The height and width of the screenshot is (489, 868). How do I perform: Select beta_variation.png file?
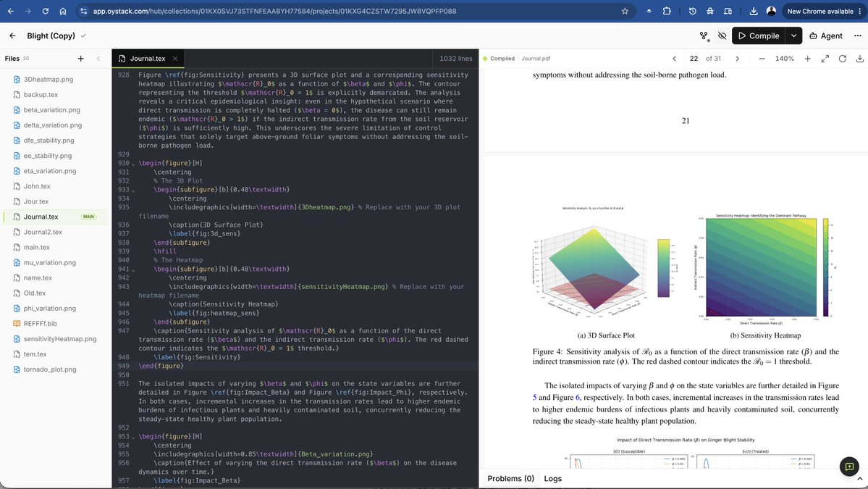pos(51,109)
